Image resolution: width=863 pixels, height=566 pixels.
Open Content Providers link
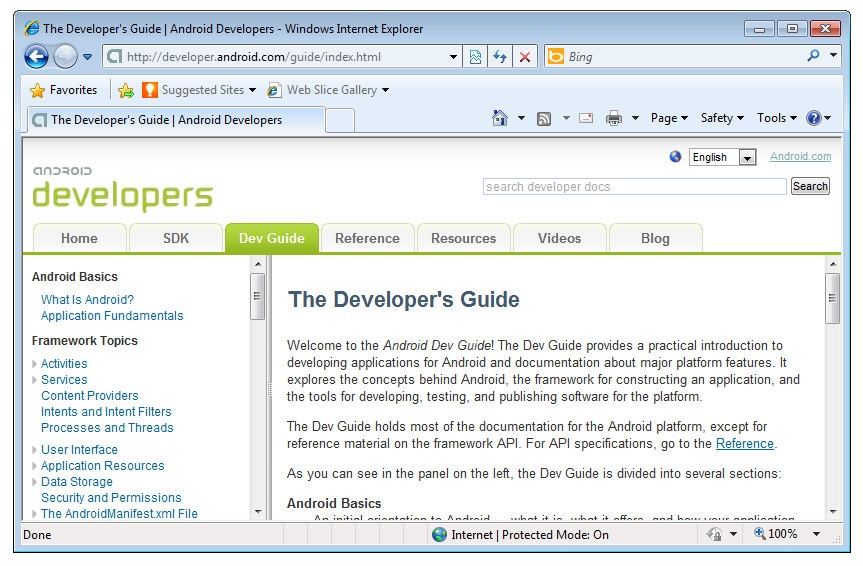pos(90,396)
